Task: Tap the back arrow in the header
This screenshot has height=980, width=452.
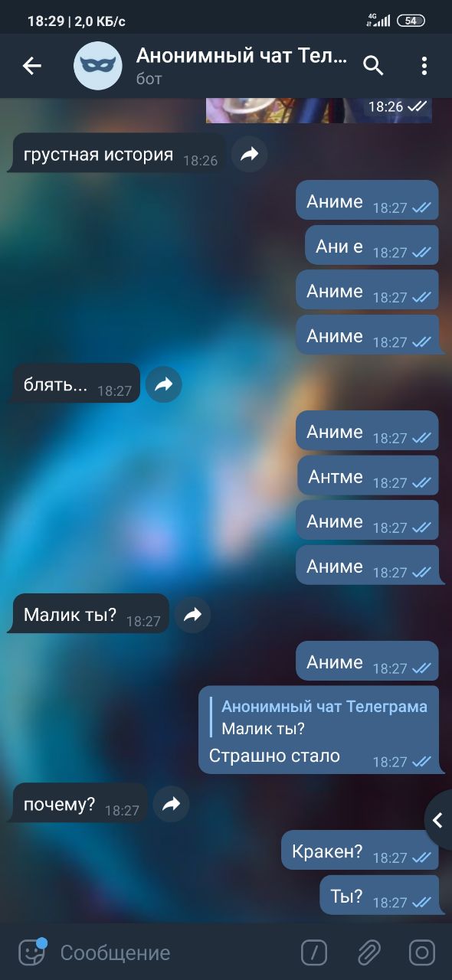Action: 31,66
